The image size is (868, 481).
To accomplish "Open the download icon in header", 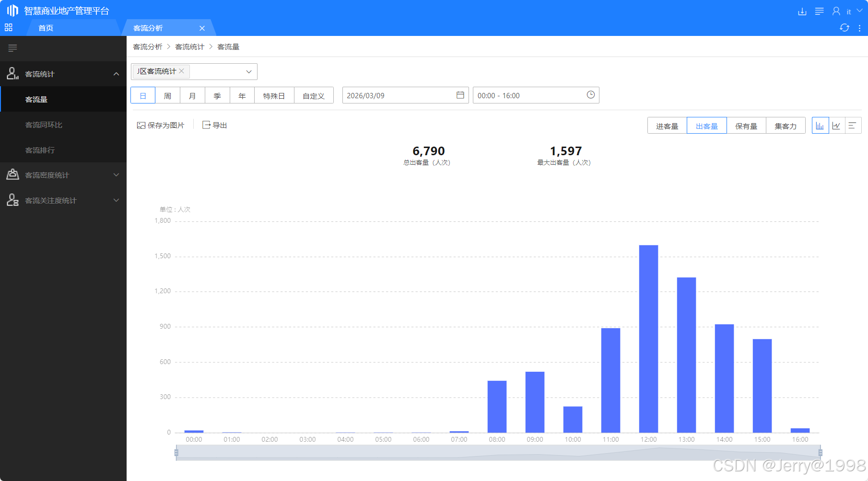I will (x=802, y=11).
